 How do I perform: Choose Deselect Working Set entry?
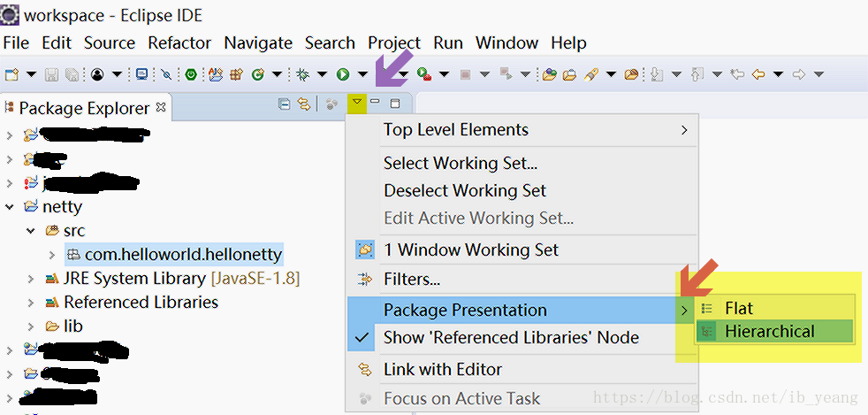[522, 190]
